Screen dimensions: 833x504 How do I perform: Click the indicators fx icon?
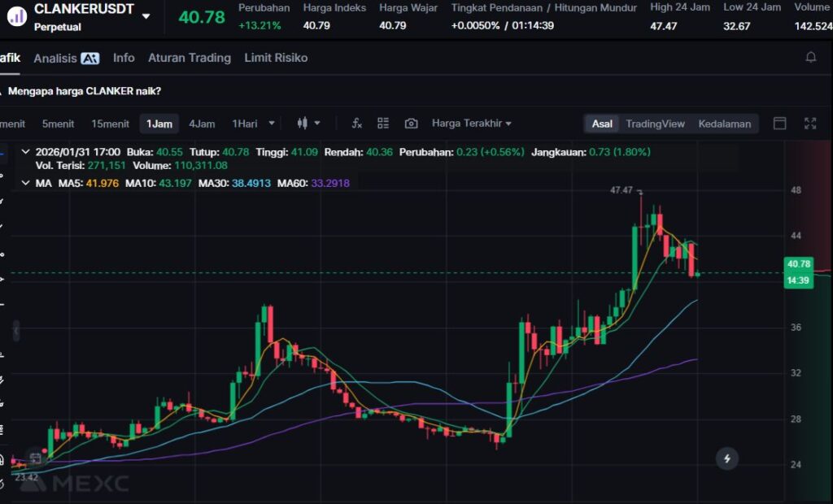point(356,124)
